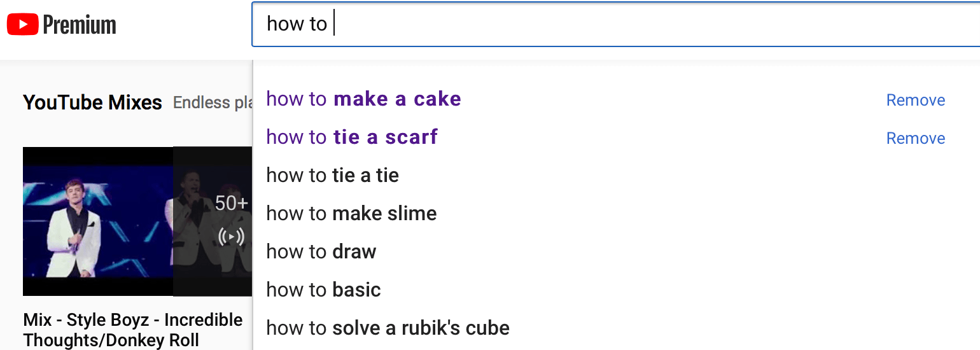Remove 'how to tie a scarf' from history
This screenshot has width=980, height=350.
pyautogui.click(x=916, y=138)
